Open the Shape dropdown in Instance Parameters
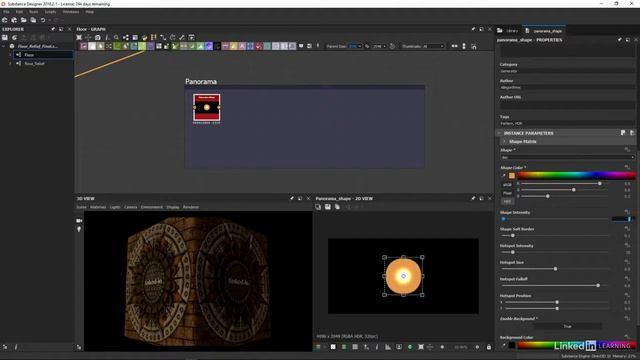Screen dimensions: 640x360 (567, 158)
